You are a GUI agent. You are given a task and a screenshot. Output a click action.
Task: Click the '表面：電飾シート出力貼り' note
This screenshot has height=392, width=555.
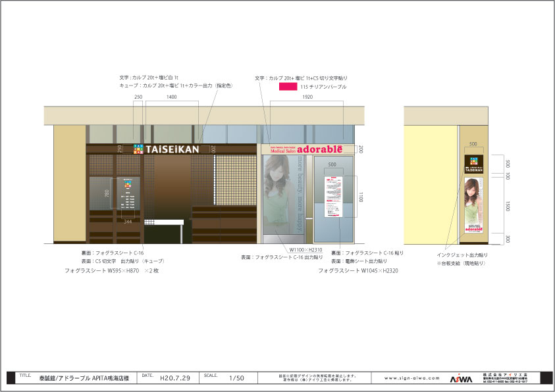click(359, 262)
